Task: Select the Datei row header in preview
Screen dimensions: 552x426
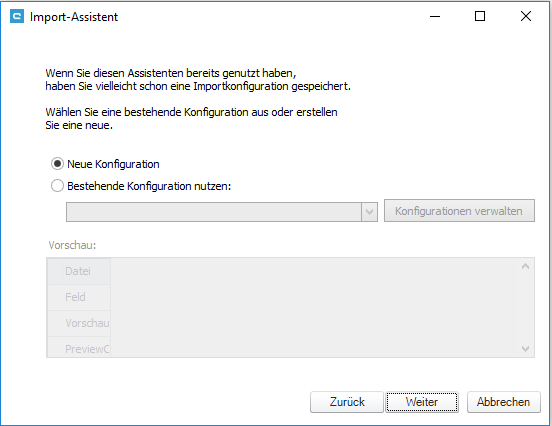Action: tap(79, 271)
